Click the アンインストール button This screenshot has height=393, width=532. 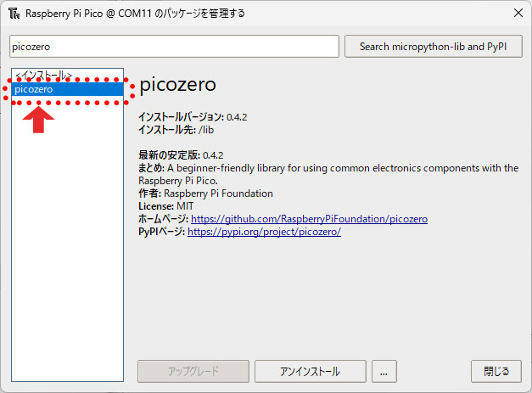(310, 371)
